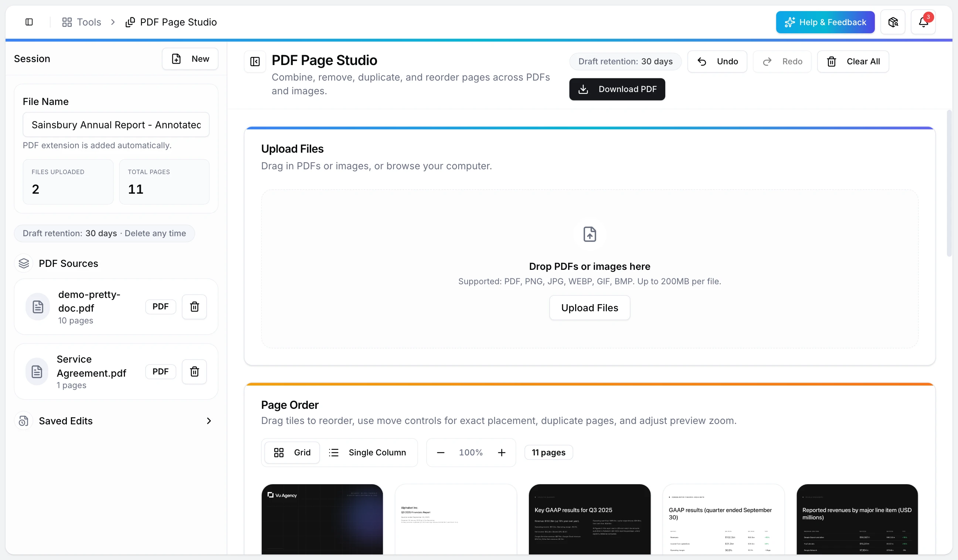
Task: Click Drop PDFs or images here text
Action: (590, 267)
